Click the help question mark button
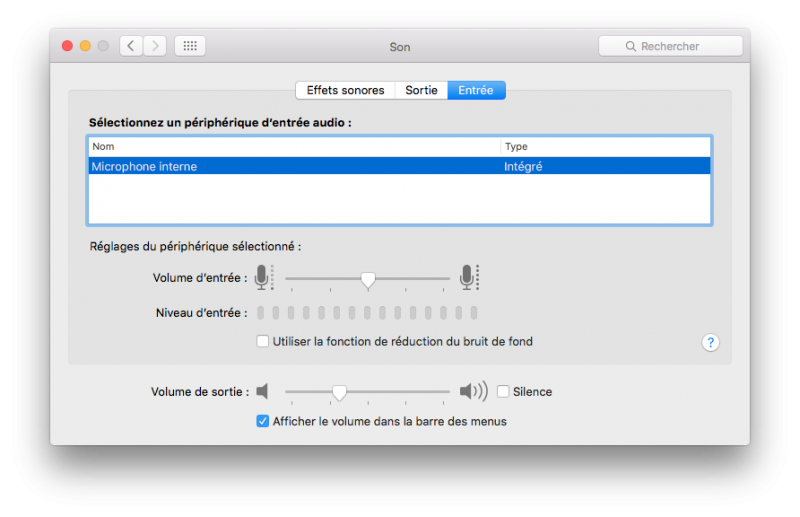This screenshot has height=517, width=800. click(710, 342)
